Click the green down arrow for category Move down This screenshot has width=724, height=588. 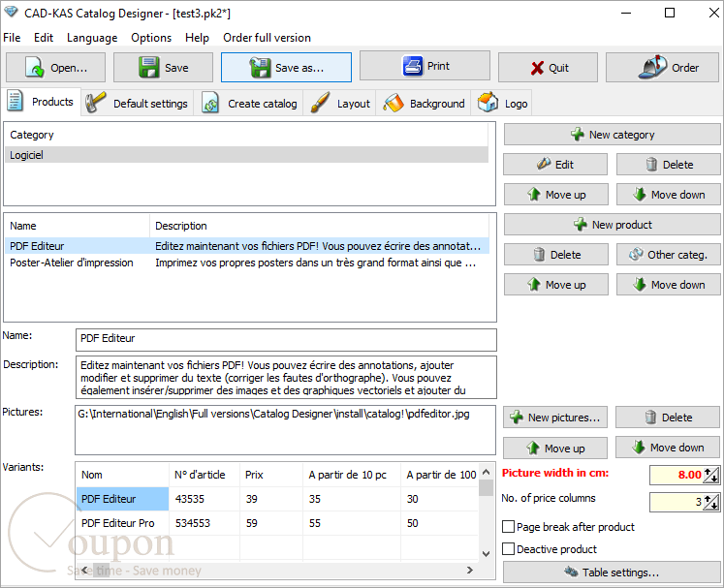tap(640, 195)
